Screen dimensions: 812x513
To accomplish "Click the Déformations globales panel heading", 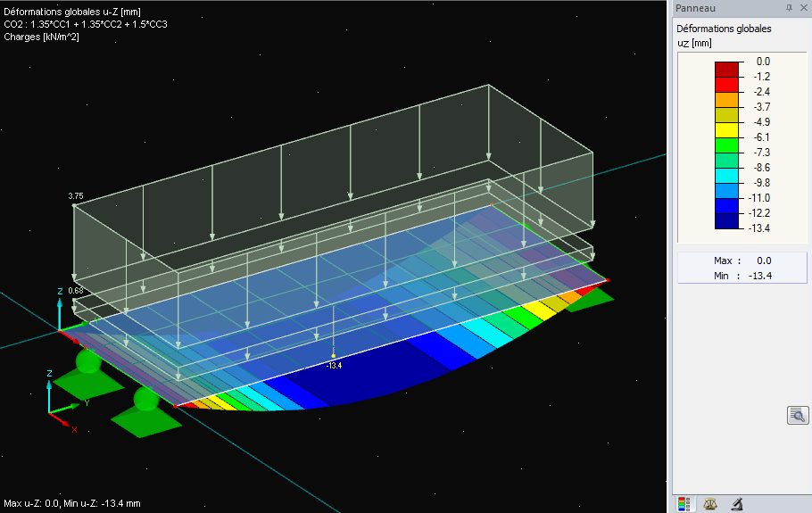I will tap(724, 29).
